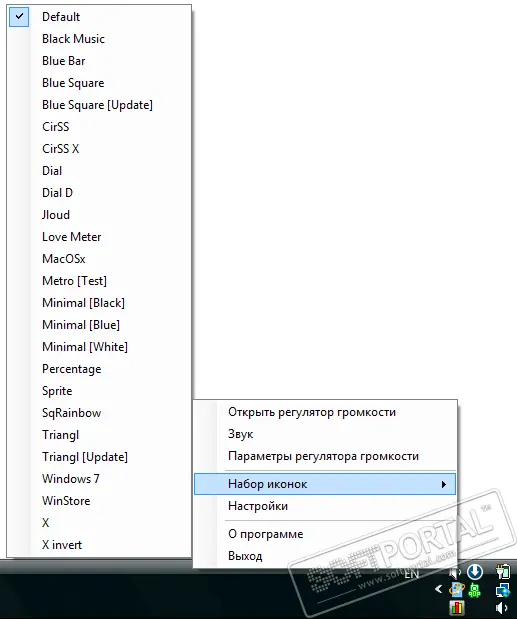The height and width of the screenshot is (619, 517).
Task: Click the white system speaker volume icon
Action: pos(502,608)
